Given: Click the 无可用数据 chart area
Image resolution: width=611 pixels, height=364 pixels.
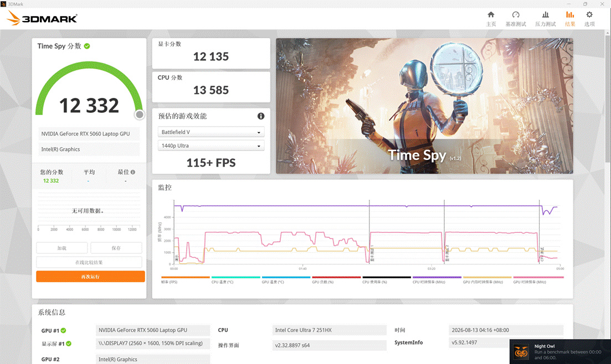Looking at the screenshot, I should (88, 211).
